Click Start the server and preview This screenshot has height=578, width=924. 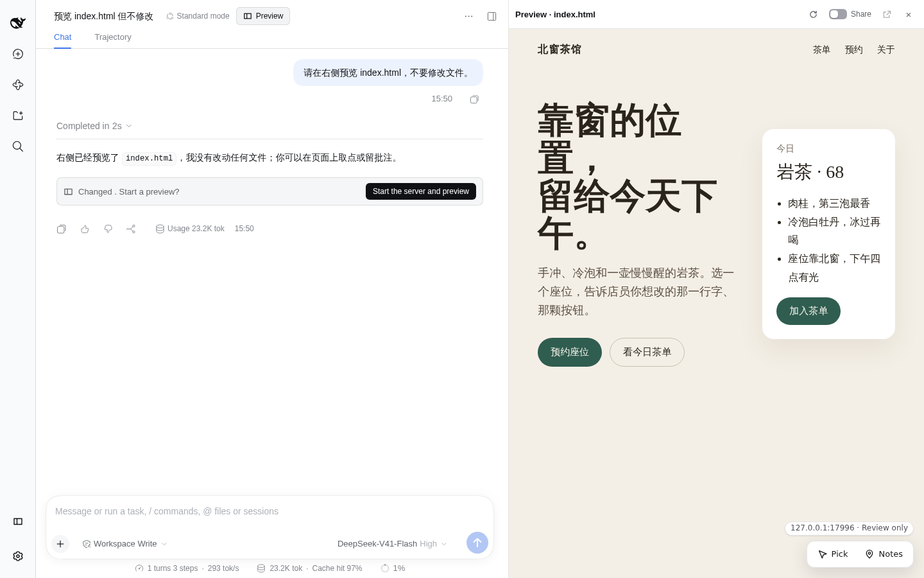[x=421, y=191]
